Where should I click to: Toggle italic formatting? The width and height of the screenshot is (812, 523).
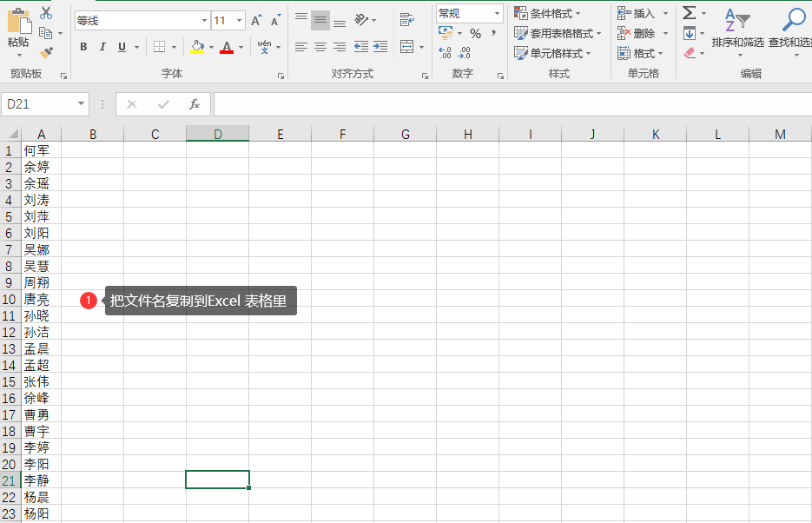click(x=102, y=47)
